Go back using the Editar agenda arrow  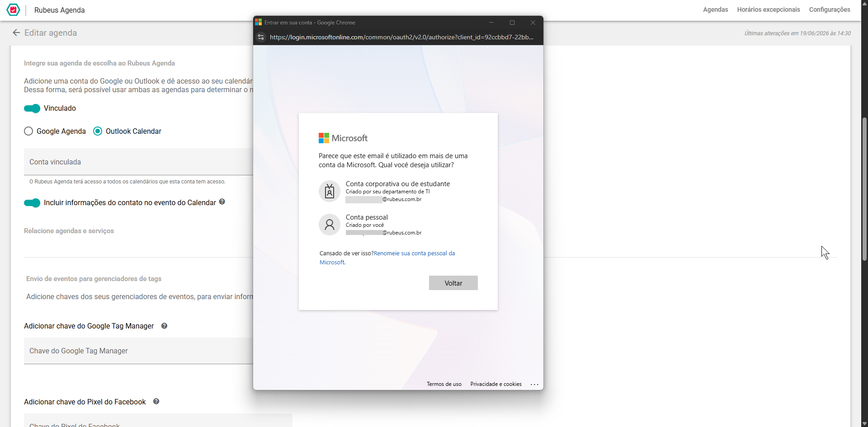[x=16, y=33]
